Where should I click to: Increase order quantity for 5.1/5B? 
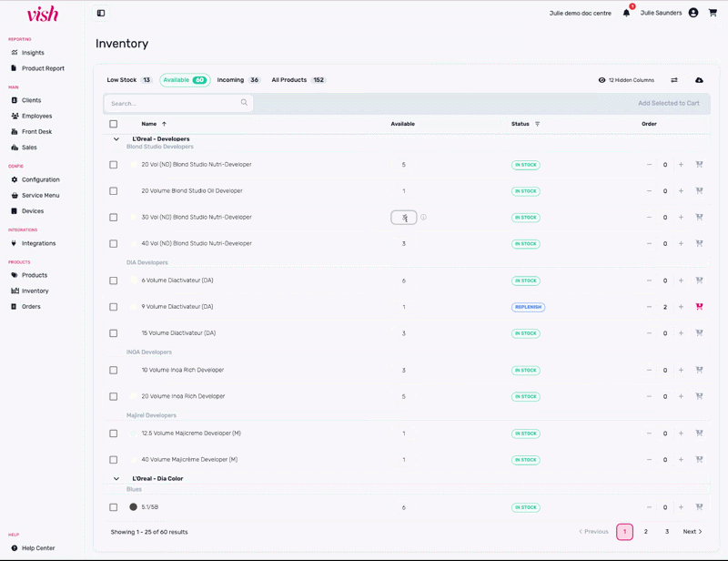681,507
